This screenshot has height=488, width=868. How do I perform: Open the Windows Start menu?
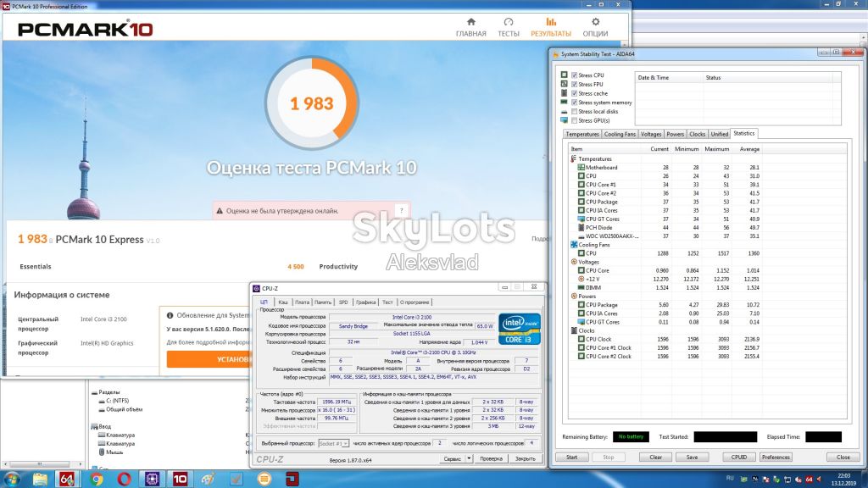[x=12, y=479]
